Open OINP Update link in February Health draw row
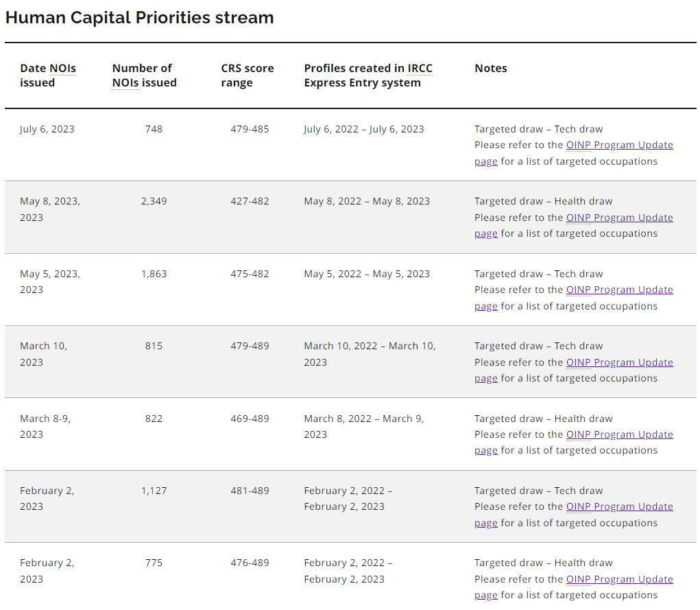Viewport: 700px width, 610px height. (619, 579)
